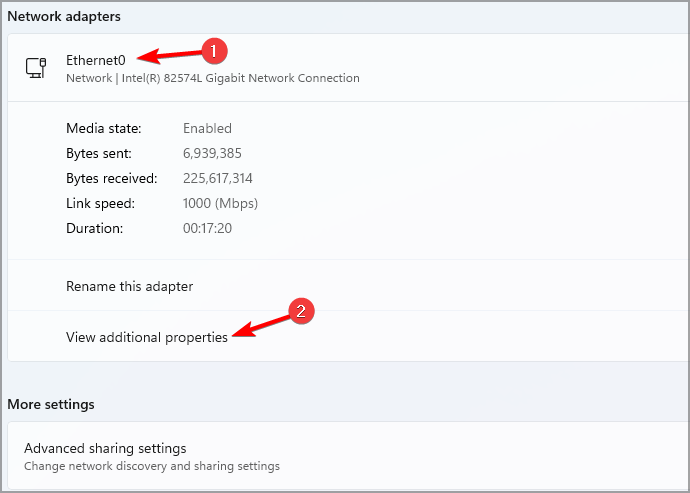690x493 pixels.
Task: Click the Bytes sent value 6,939,385
Action: click(212, 153)
